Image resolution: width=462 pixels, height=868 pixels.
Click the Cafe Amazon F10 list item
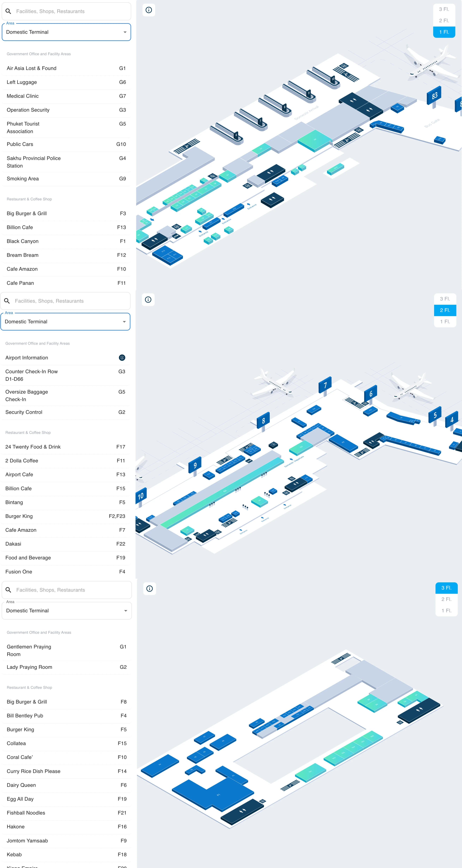coord(66,269)
